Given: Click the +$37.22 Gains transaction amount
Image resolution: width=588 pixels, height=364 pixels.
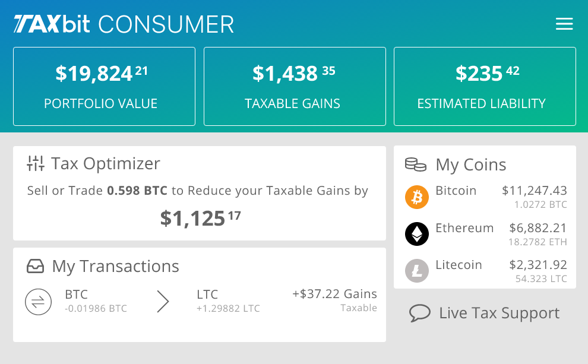Looking at the screenshot, I should [334, 294].
